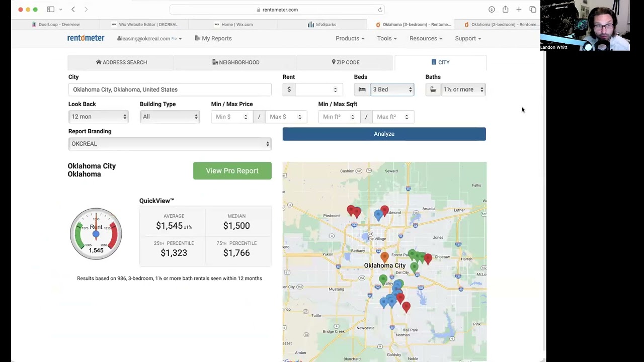The image size is (644, 362).
Task: Select the City search tab
Action: coord(440,62)
